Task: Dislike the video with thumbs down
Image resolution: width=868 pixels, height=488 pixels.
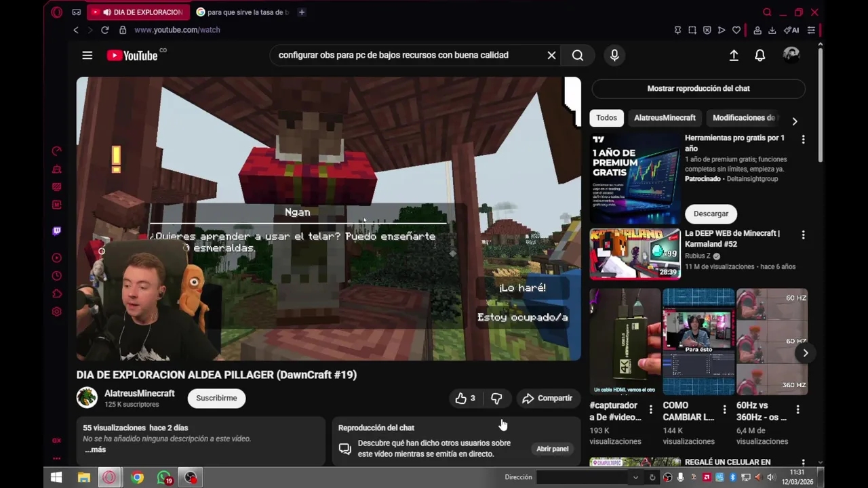Action: coord(496,399)
